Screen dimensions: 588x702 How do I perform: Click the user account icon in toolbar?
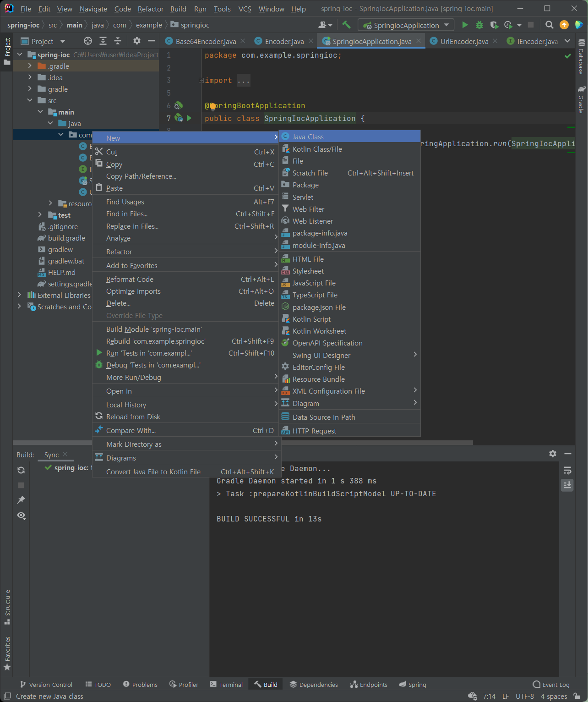325,25
